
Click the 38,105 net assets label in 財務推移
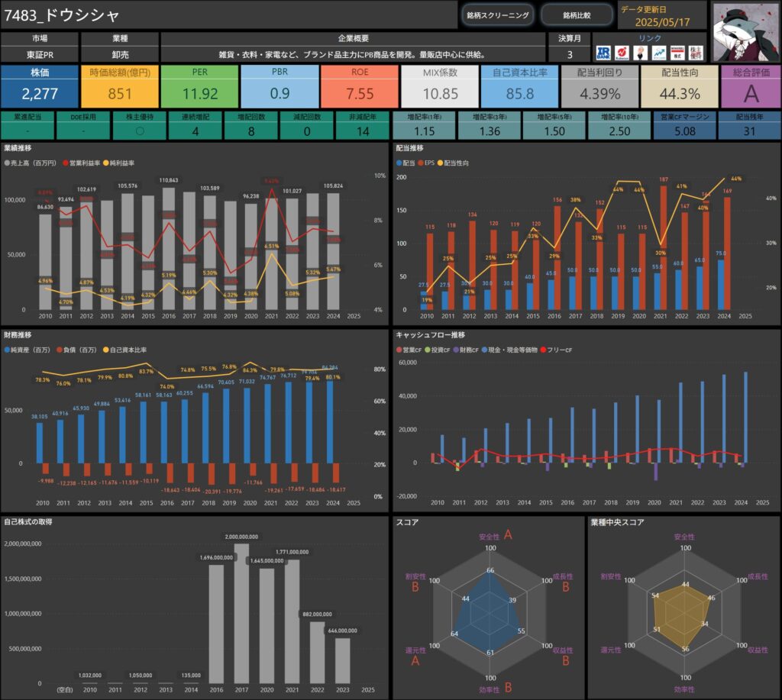click(40, 416)
